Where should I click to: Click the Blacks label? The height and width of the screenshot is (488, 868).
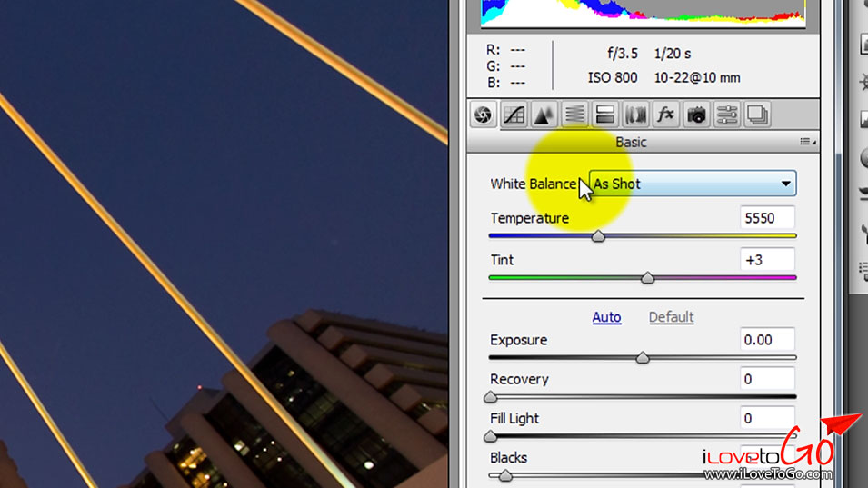(508, 458)
